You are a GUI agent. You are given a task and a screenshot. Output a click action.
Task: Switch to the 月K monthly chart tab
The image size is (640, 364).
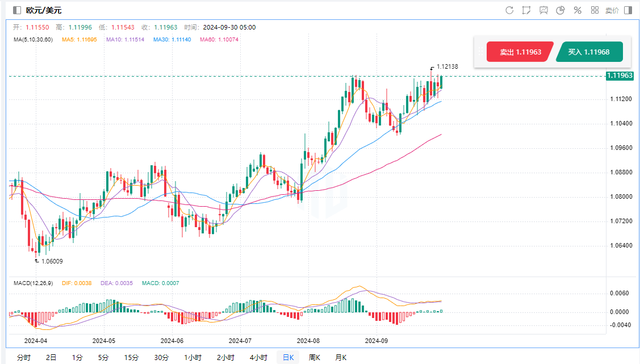point(341,357)
